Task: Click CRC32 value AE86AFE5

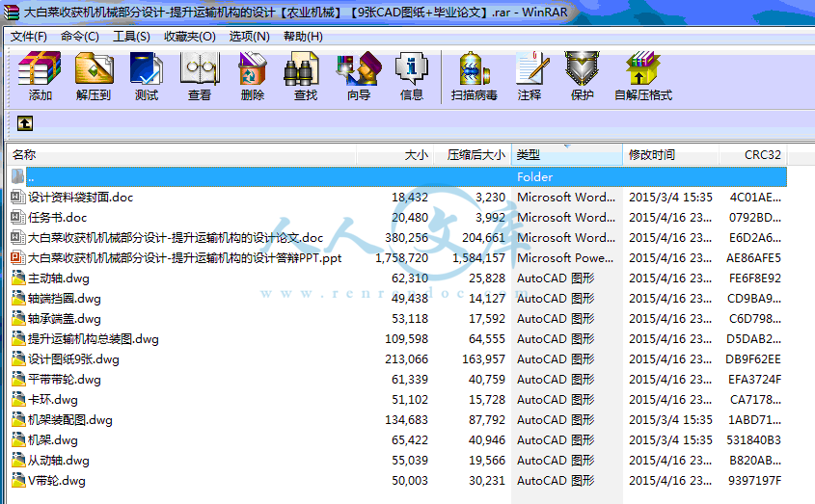Action: 753,257
